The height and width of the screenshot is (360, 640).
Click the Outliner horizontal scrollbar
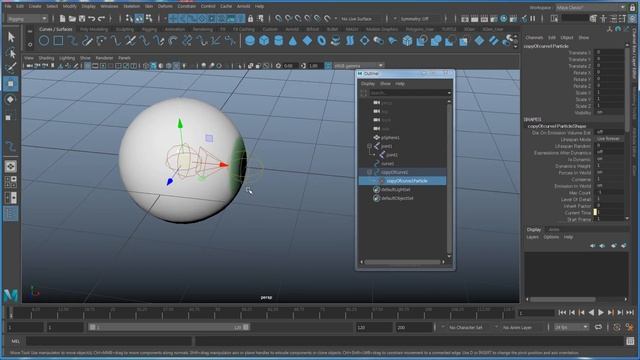click(x=402, y=262)
